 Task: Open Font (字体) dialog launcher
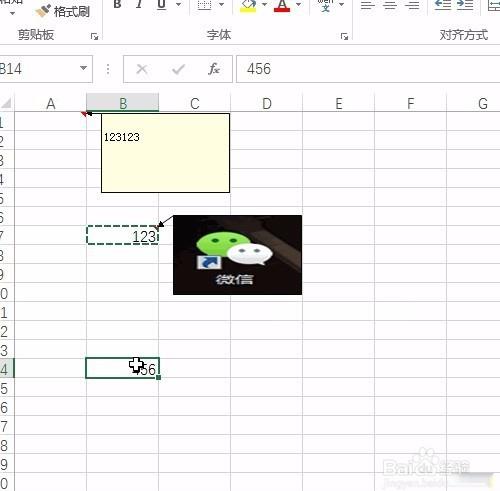(344, 36)
